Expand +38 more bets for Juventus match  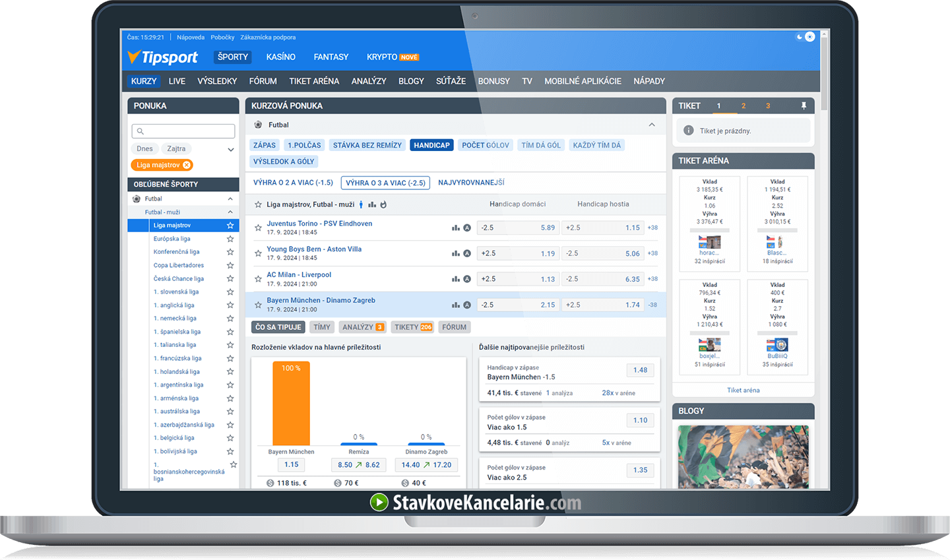click(652, 228)
